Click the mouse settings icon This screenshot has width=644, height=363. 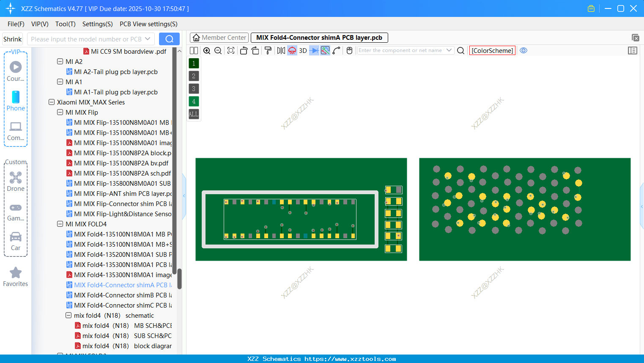(349, 50)
